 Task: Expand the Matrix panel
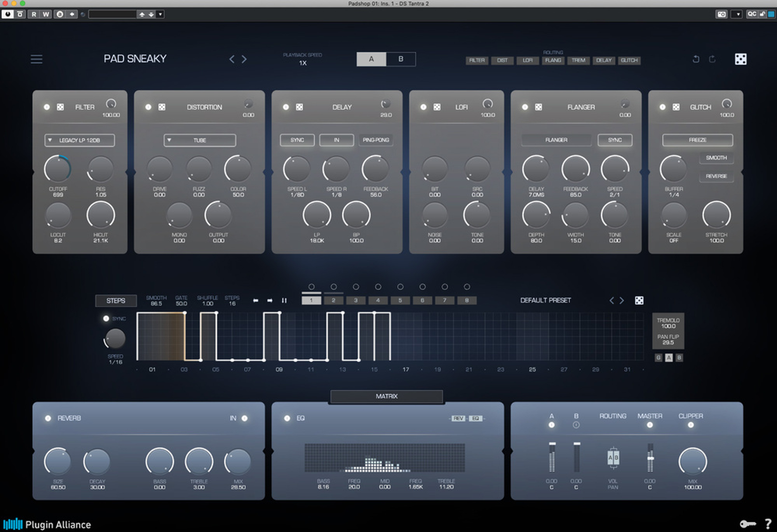tap(387, 396)
